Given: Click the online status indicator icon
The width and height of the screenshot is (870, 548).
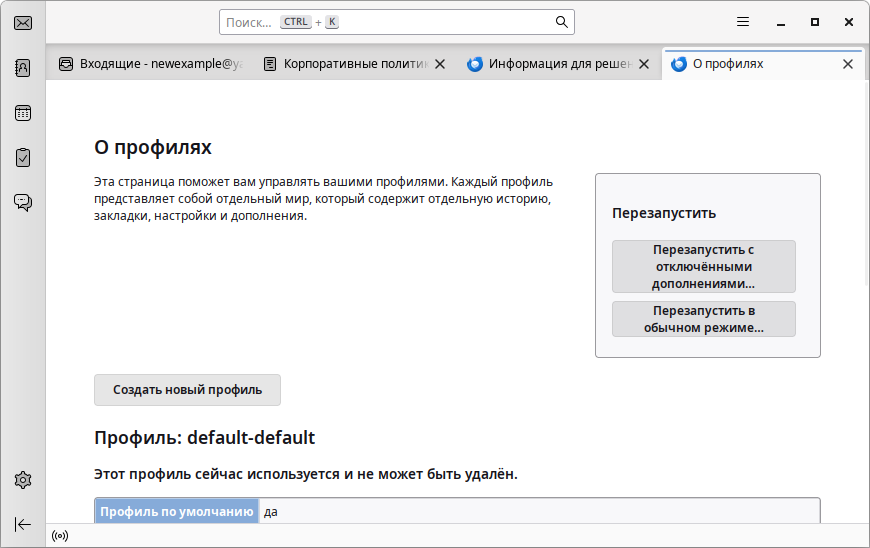Looking at the screenshot, I should (x=60, y=536).
